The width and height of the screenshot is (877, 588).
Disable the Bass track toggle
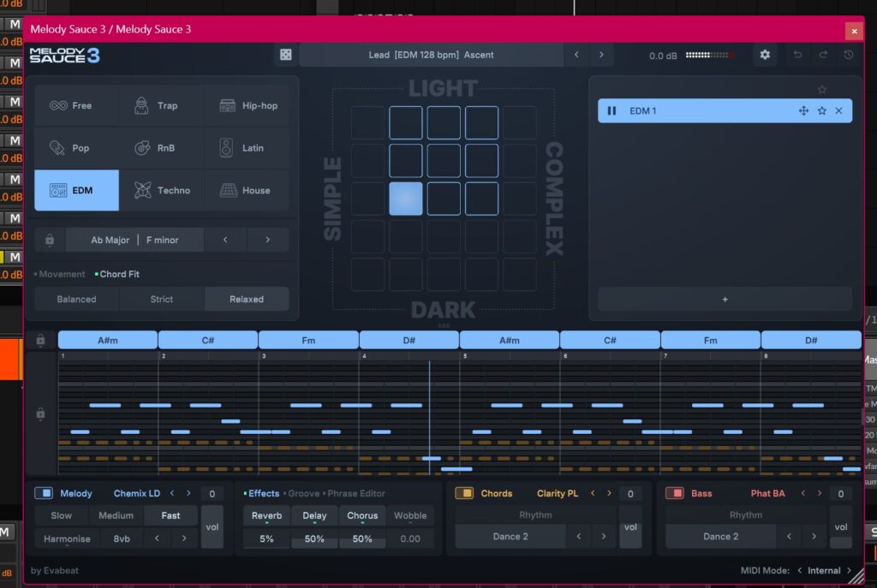coord(675,493)
